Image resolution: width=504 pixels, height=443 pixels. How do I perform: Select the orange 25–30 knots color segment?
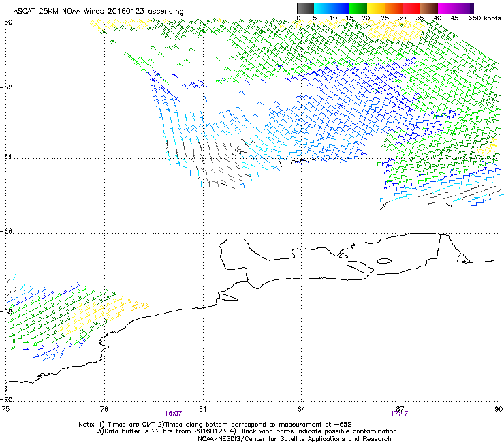tap(394, 8)
